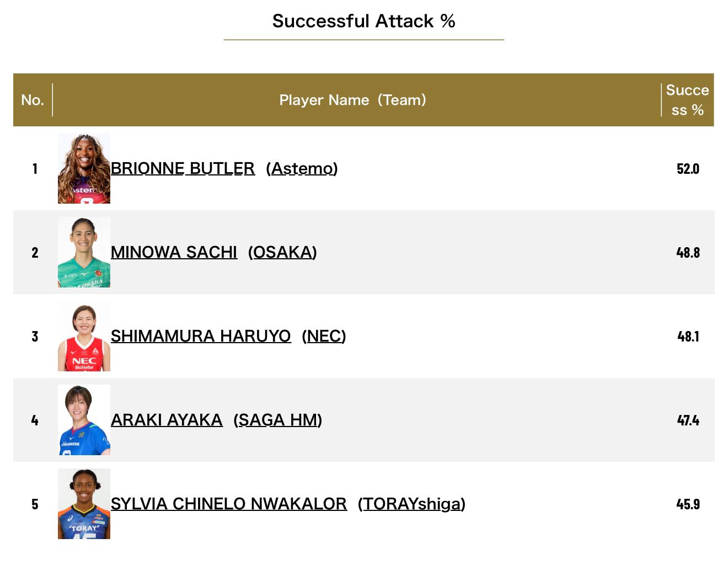Select the 52.0 success percentage value
Image resolution: width=728 pixels, height=565 pixels.
click(688, 168)
